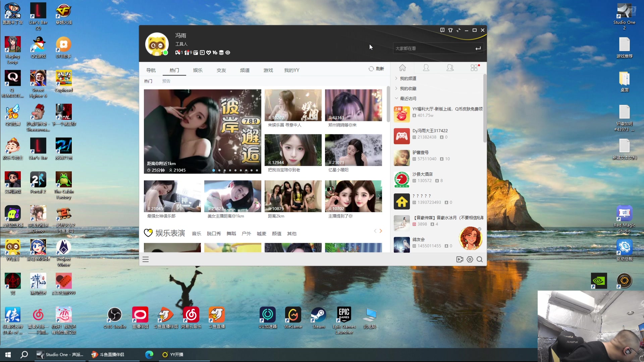Click the right arrow on 主播提到了你 thumbnail
The width and height of the screenshot is (644, 362).
coord(379,196)
